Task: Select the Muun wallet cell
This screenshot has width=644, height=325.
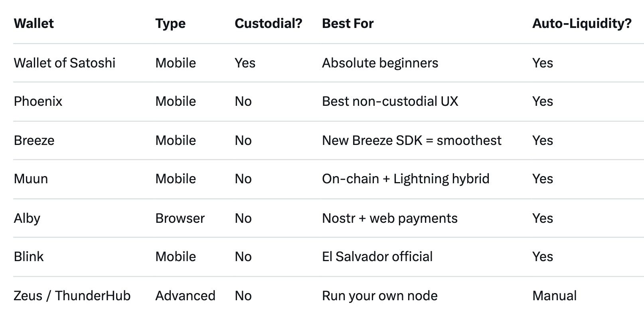Action: tap(31, 178)
